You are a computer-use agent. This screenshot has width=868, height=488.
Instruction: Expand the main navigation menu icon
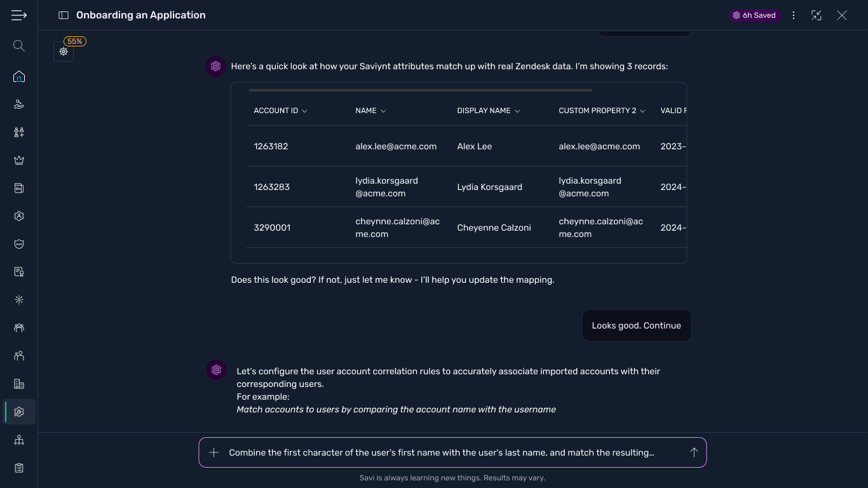[19, 15]
